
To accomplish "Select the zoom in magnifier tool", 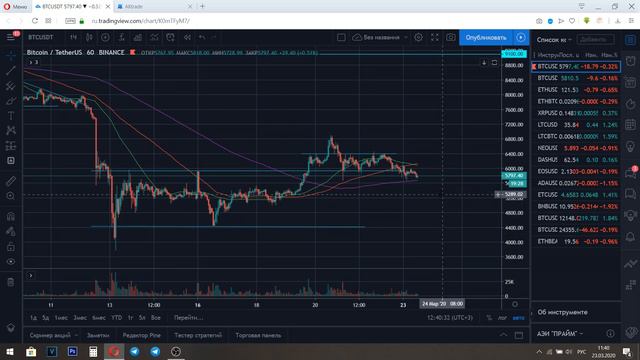I will click(x=11, y=196).
